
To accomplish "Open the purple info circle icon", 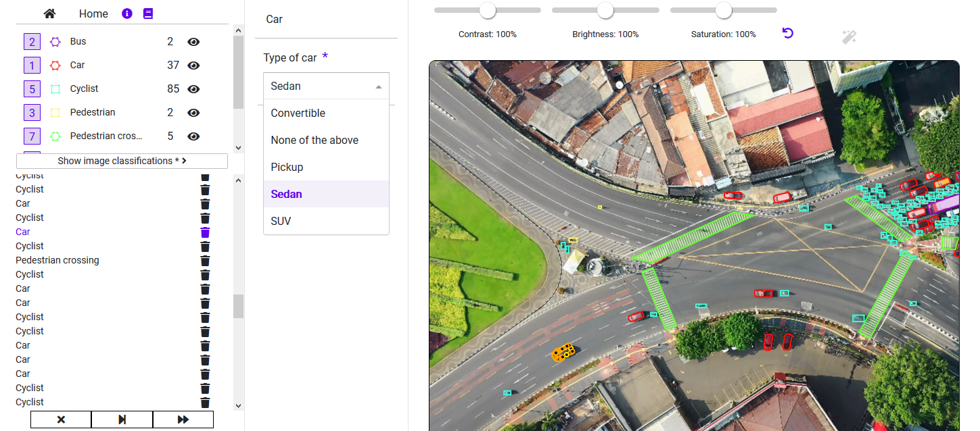I will [127, 14].
